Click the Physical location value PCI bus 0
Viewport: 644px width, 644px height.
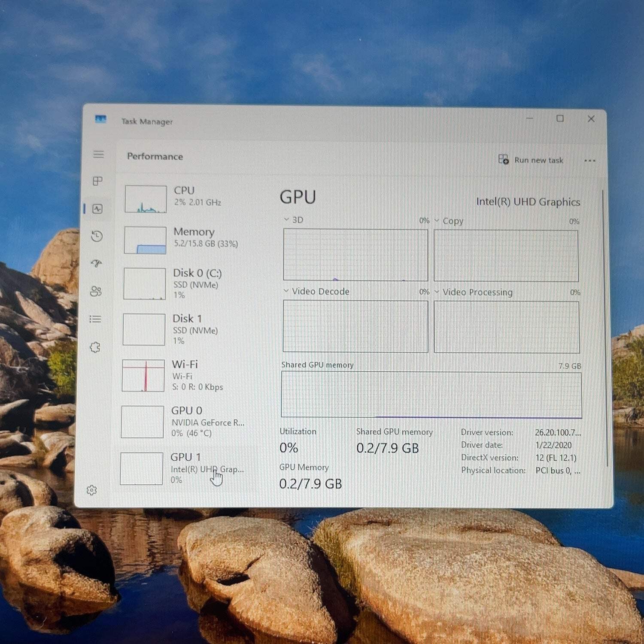(x=558, y=471)
